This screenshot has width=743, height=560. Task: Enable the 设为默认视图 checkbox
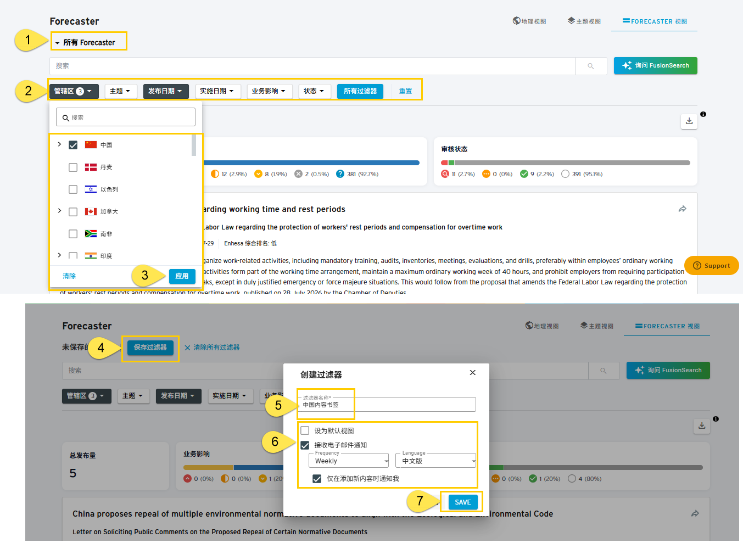pyautogui.click(x=305, y=430)
